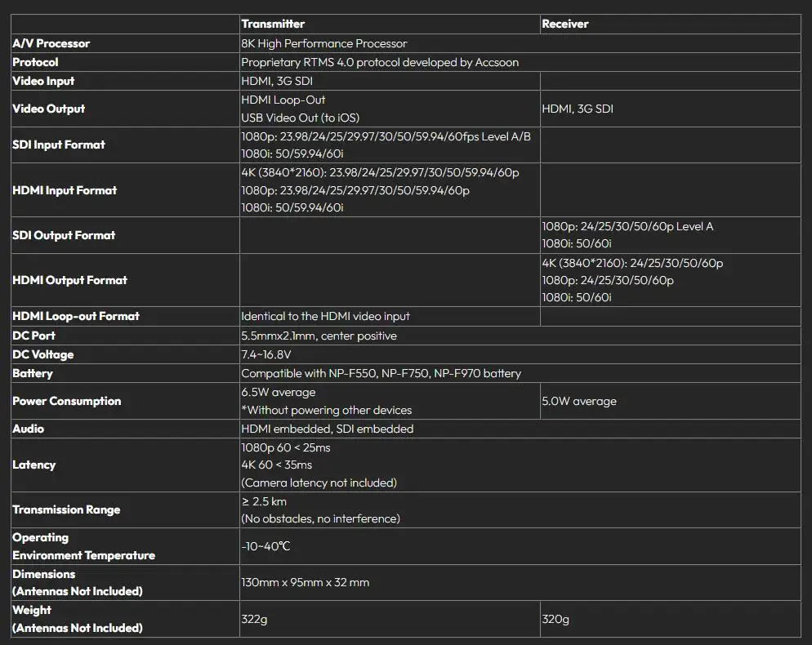The height and width of the screenshot is (645, 812).
Task: Click the receiver Video Output 'HDMI, 3G SDI' cell
Action: pos(578,109)
